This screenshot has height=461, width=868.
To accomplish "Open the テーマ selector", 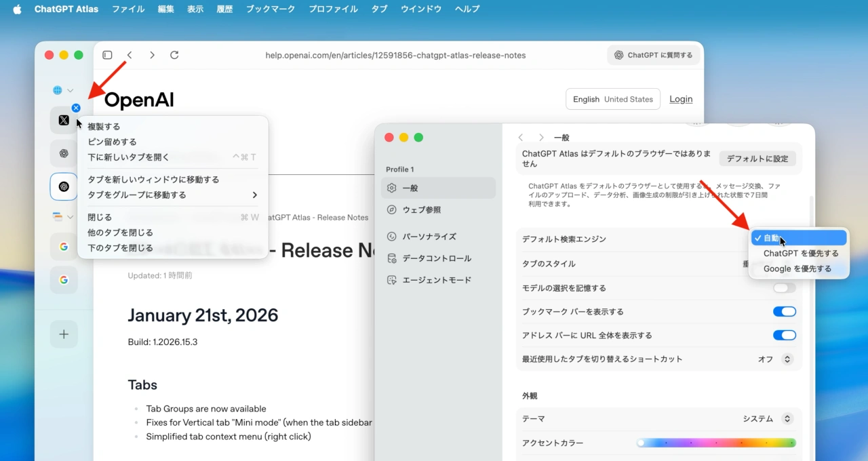I will tap(786, 418).
